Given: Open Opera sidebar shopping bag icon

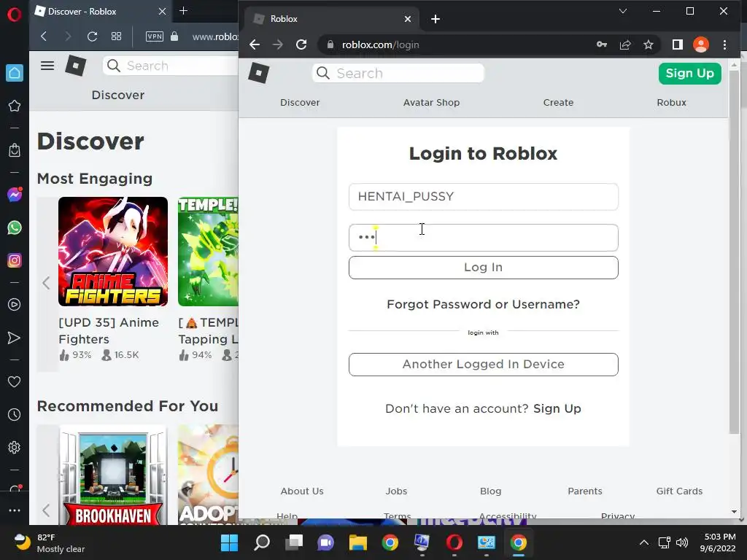Looking at the screenshot, I should [x=15, y=150].
